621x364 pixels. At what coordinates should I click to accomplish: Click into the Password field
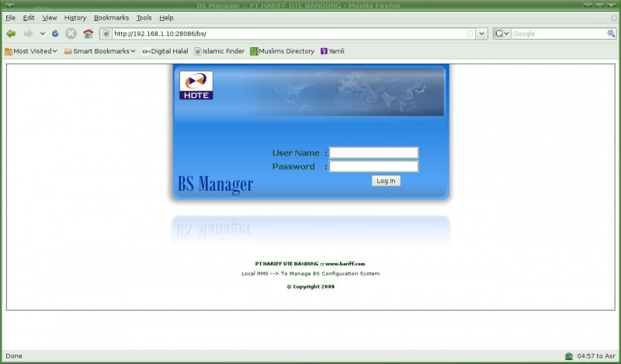pos(373,166)
